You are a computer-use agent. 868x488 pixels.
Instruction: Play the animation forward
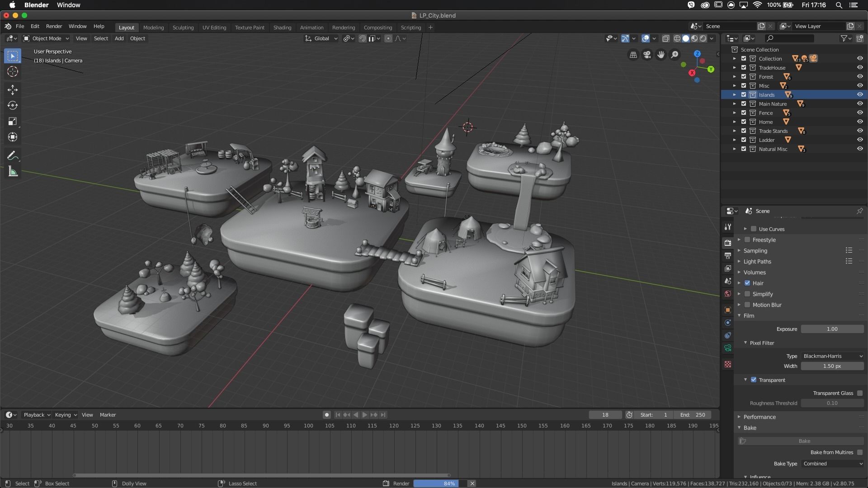365,415
